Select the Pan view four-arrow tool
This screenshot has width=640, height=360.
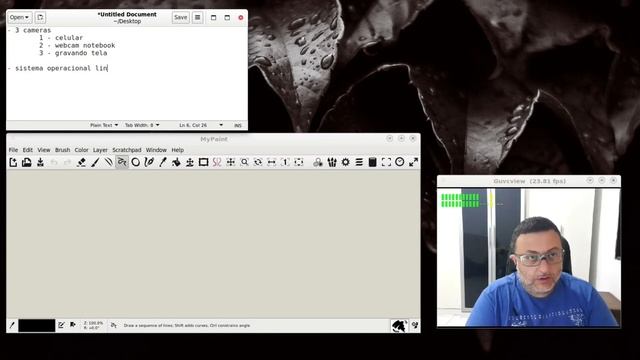click(x=231, y=162)
